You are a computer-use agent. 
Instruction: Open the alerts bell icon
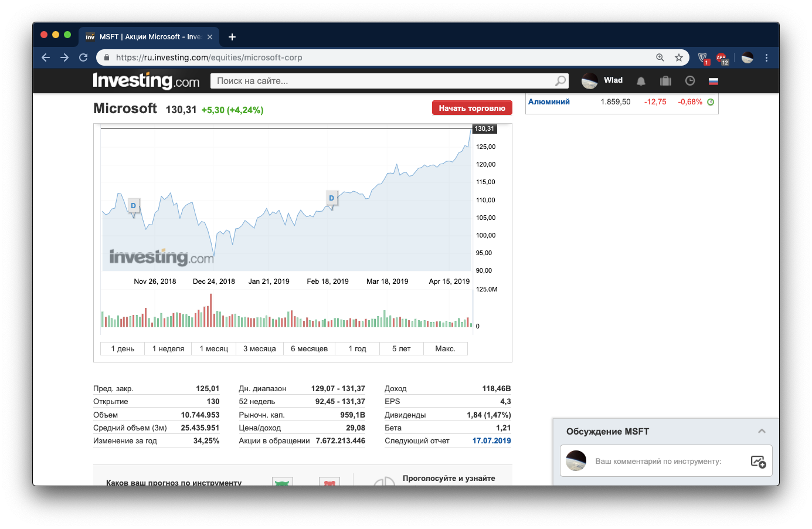pyautogui.click(x=641, y=81)
